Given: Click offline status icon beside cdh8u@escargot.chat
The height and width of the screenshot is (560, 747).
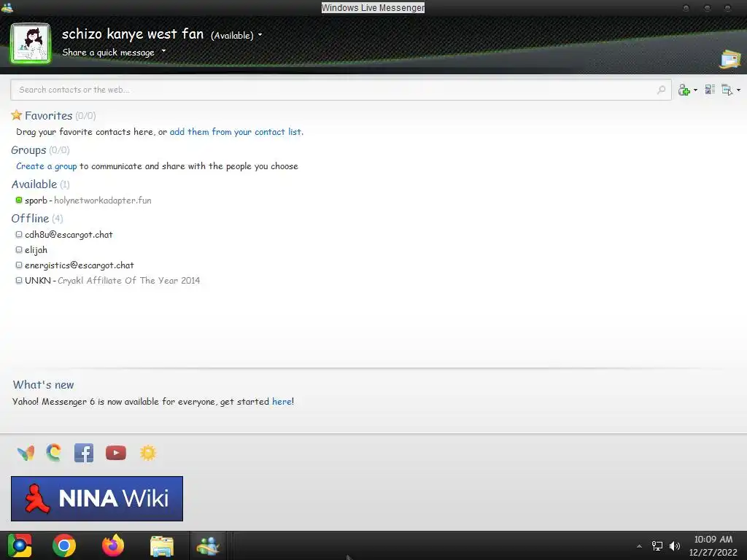Looking at the screenshot, I should [19, 234].
